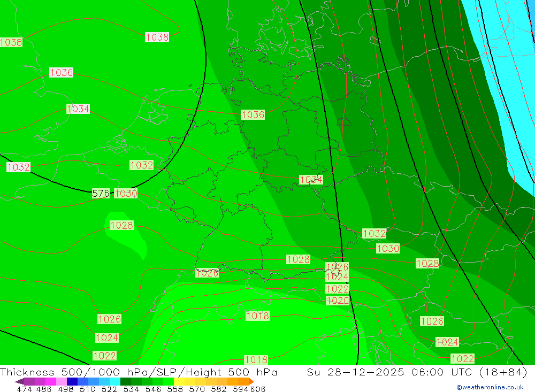Click the weatheronline.co.uk copyright link
Viewport: 535px width, 392px height.
tap(490, 387)
